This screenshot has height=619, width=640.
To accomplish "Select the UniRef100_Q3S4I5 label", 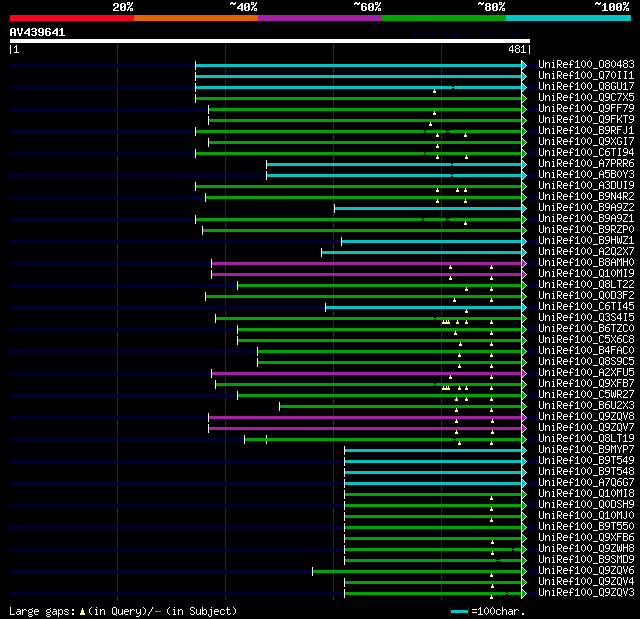I will point(586,317).
